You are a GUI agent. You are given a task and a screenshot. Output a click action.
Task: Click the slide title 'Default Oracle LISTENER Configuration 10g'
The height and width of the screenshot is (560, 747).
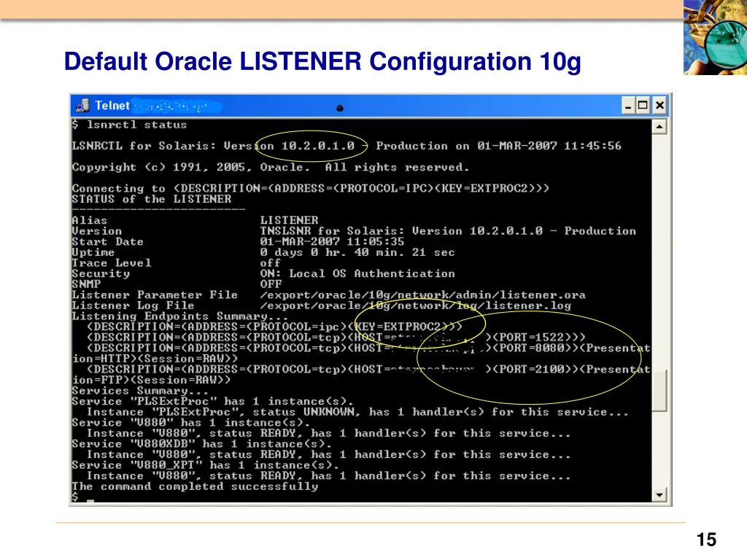(x=322, y=62)
